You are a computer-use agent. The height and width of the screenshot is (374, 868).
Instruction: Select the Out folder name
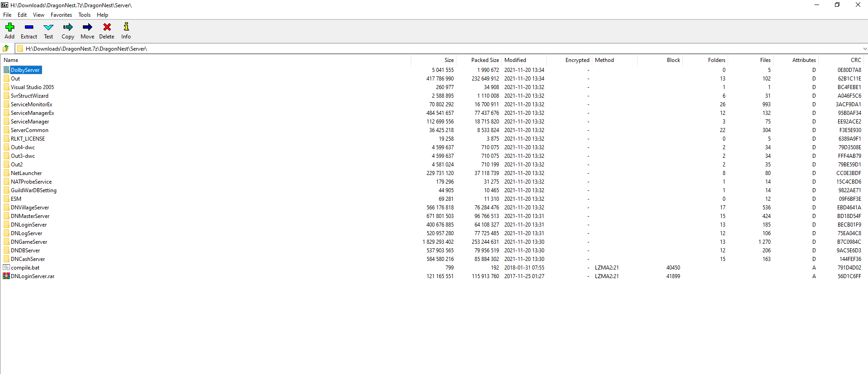point(15,78)
